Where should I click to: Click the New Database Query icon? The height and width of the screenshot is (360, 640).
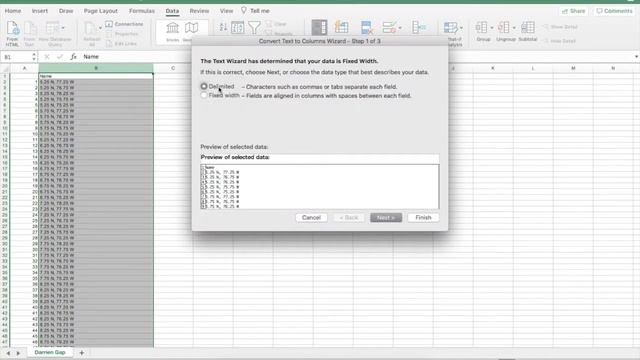coord(52,28)
